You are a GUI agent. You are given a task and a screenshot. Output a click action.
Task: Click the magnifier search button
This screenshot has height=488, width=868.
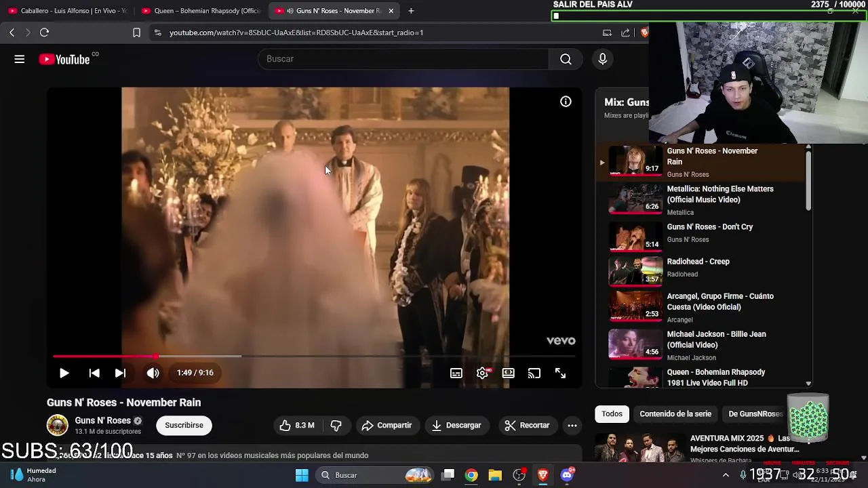(x=566, y=59)
